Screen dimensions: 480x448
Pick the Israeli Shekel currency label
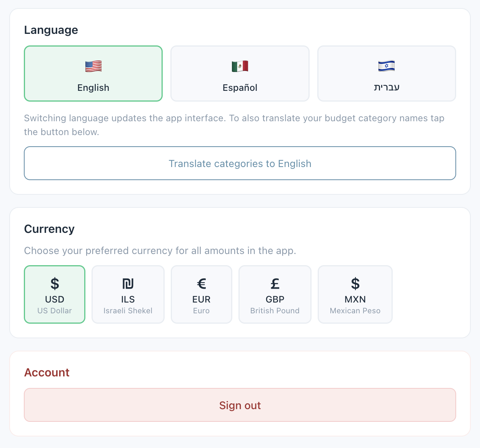128,311
